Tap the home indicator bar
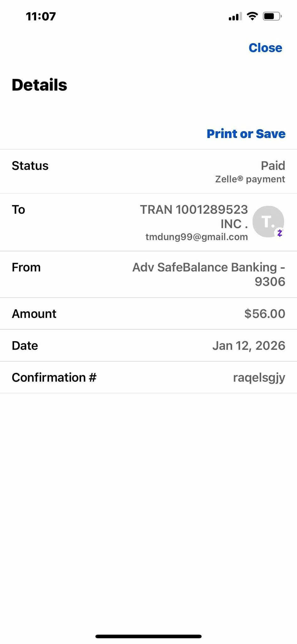 (148, 636)
